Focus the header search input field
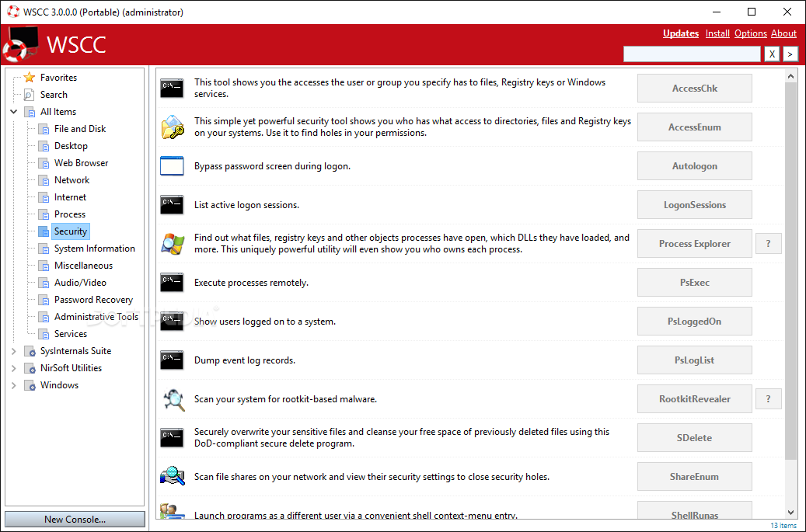 point(692,54)
